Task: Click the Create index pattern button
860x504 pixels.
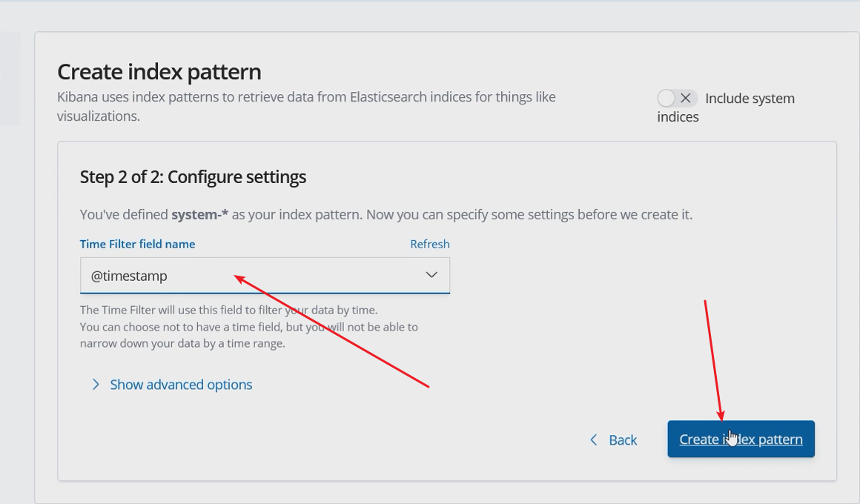Action: tap(741, 439)
